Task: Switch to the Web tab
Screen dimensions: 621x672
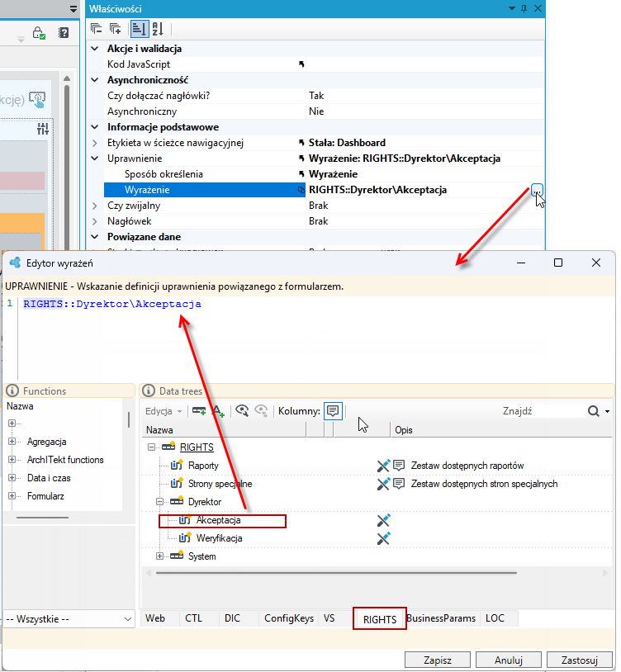Action: 155,618
